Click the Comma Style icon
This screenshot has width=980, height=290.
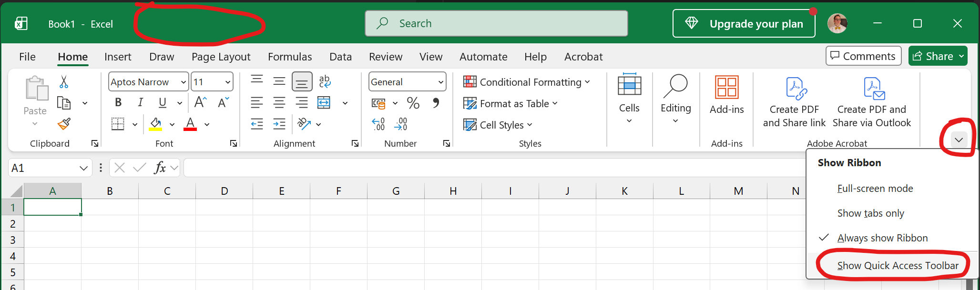tap(436, 103)
